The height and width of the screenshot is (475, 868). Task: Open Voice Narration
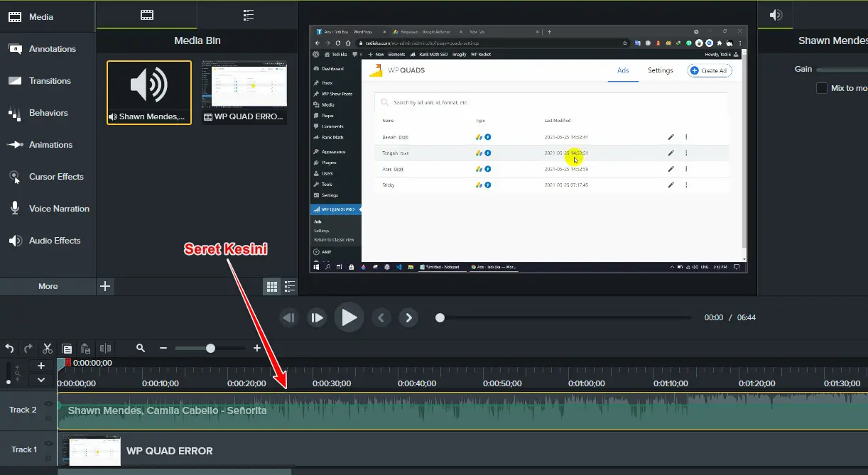tap(48, 209)
